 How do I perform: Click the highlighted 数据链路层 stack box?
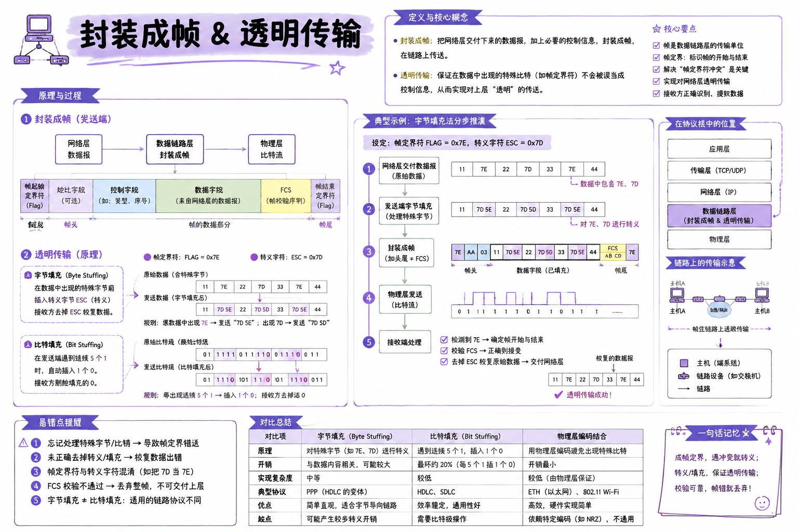coord(719,216)
